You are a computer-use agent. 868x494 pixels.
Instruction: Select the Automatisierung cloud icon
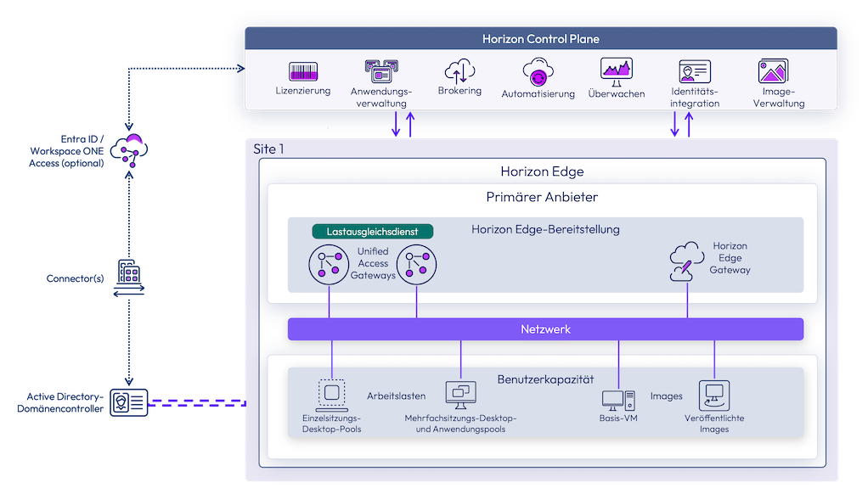pos(538,72)
